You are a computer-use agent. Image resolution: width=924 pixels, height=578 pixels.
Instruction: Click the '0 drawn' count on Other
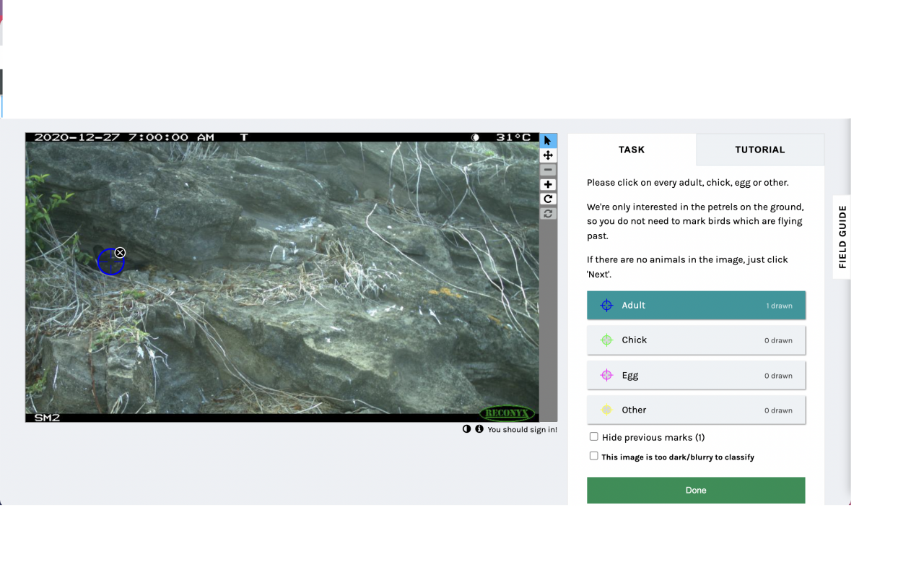coord(778,410)
